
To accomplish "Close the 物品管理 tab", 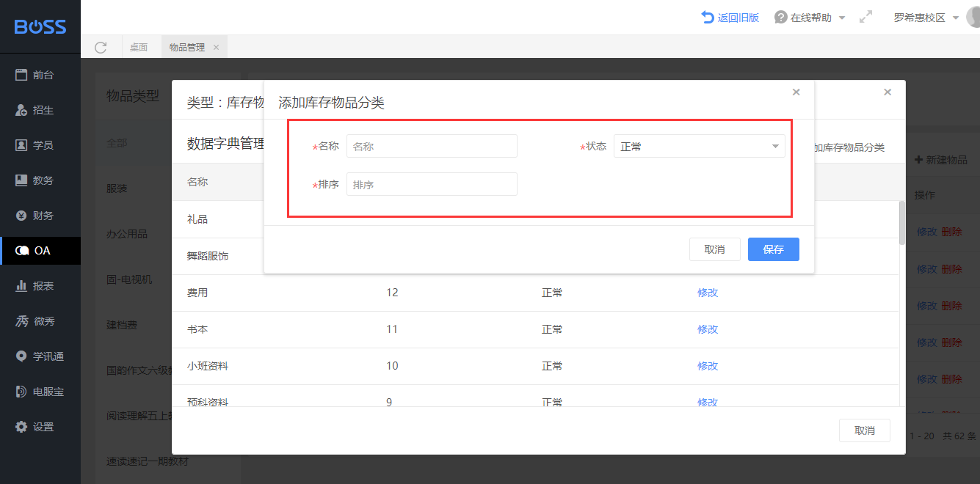I will click(x=216, y=47).
